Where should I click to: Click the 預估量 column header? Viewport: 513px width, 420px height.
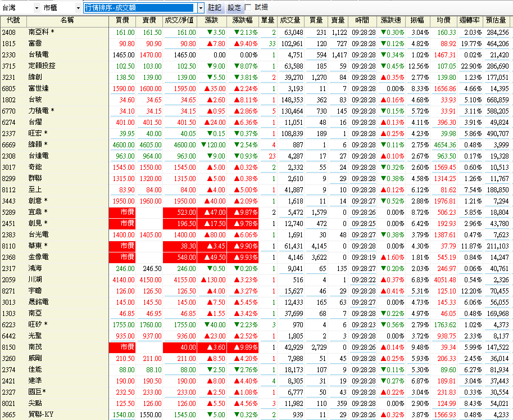498,20
